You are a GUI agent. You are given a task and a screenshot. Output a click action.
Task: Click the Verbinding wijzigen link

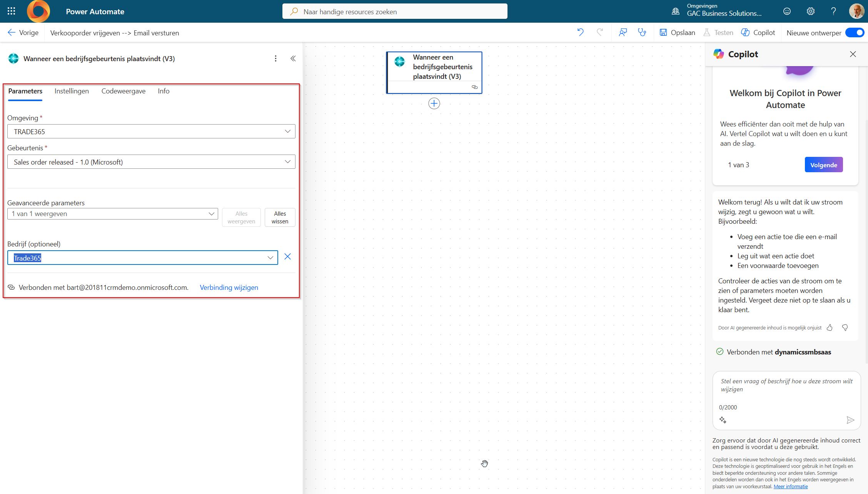(229, 288)
